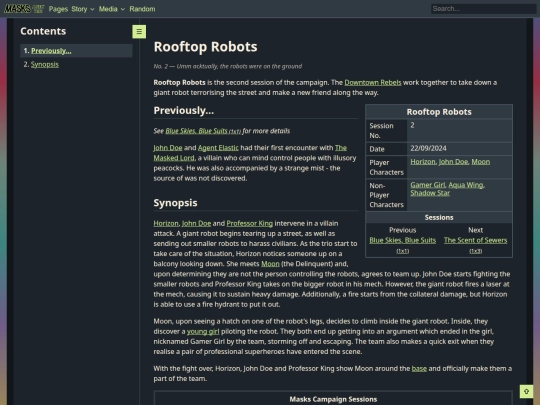The width and height of the screenshot is (540, 405).
Task: Click the Non-Player Characters row label
Action: [x=386, y=195]
